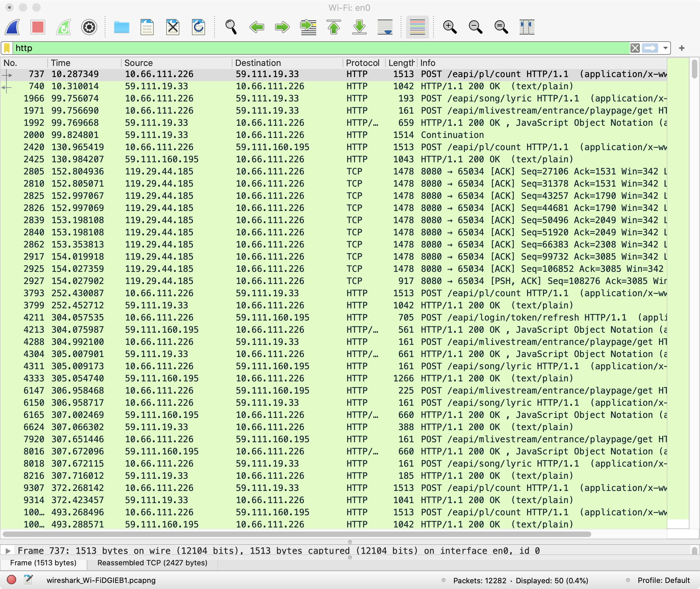Viewport: 700px width, 589px height.
Task: Toggle packet list colorization button
Action: coord(417,27)
